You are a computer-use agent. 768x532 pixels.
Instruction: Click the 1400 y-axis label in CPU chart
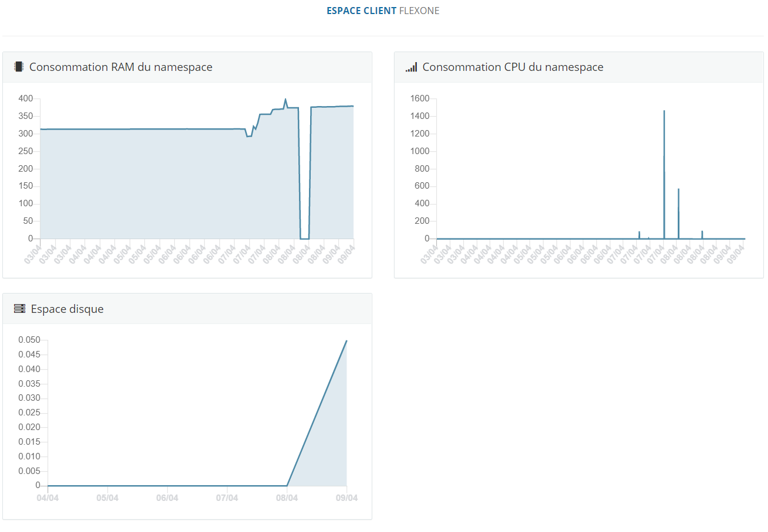tap(420, 116)
